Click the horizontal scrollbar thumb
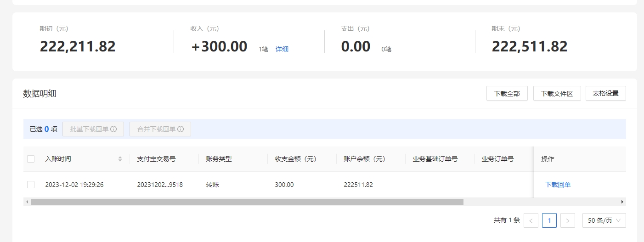 click(x=247, y=202)
